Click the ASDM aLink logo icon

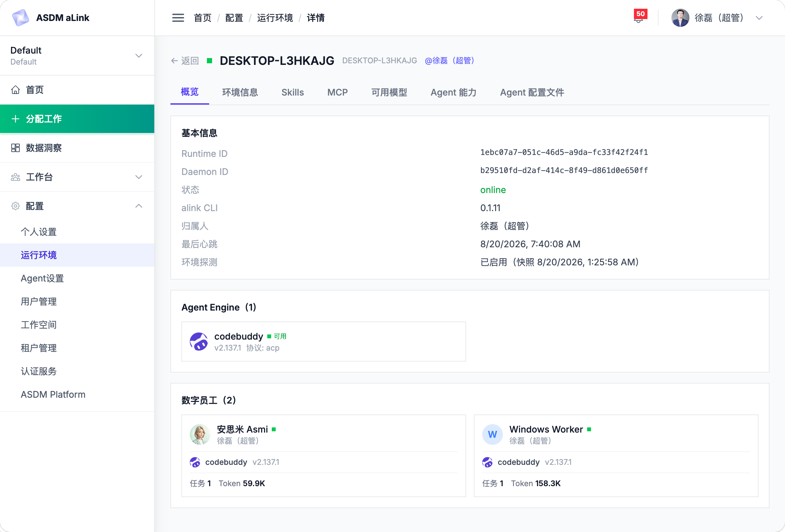(21, 17)
